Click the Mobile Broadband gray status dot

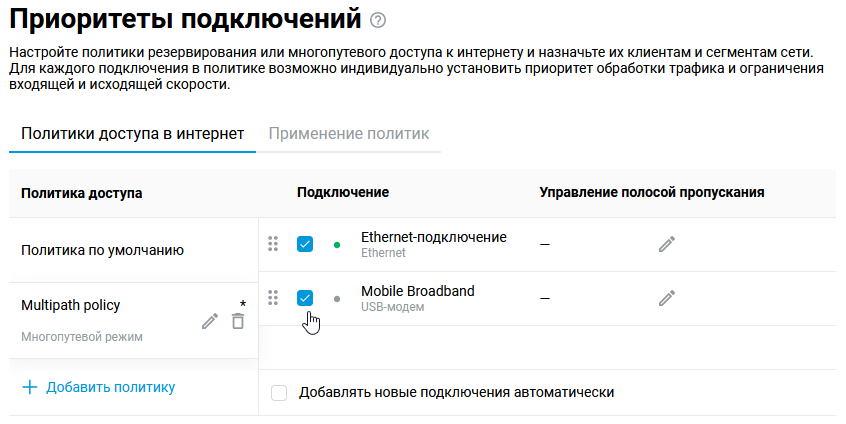[x=336, y=298]
